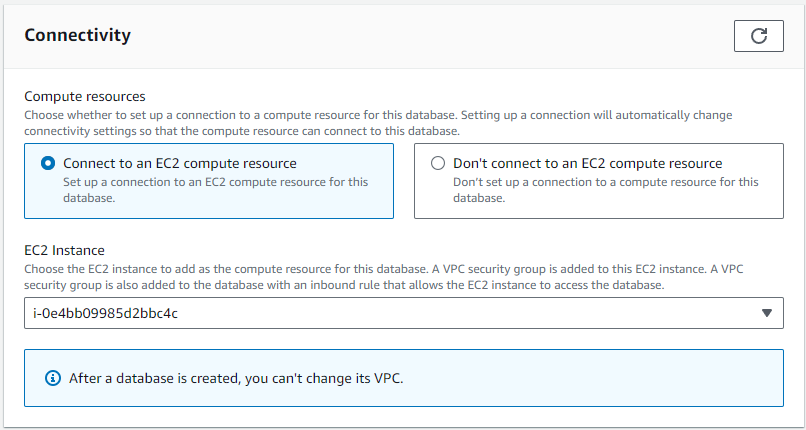Click the info icon in the VPC notice

pyautogui.click(x=53, y=378)
